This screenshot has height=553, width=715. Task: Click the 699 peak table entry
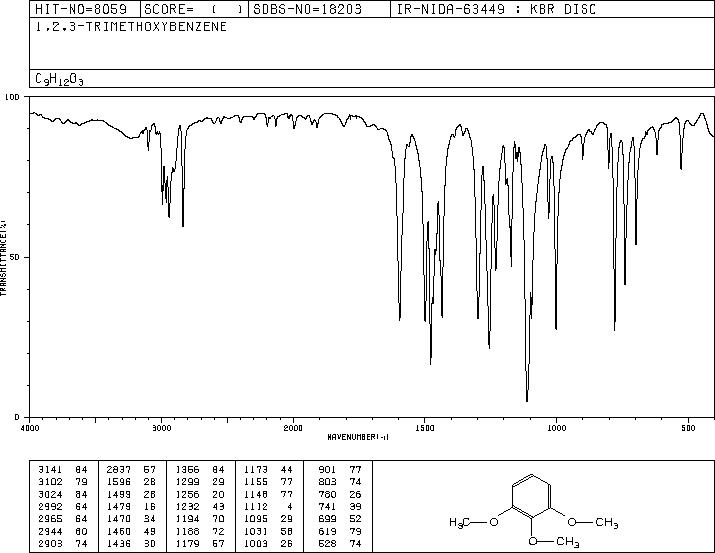pyautogui.click(x=340, y=519)
